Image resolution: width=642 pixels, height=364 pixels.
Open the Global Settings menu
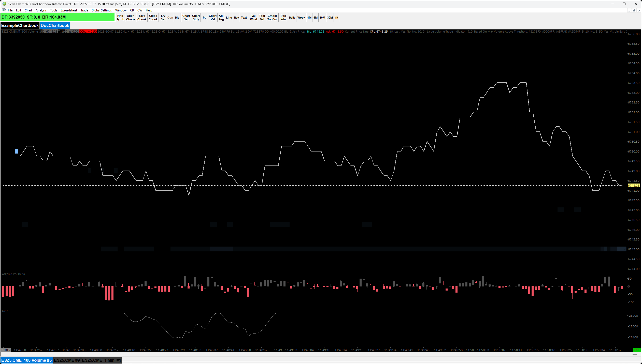tap(102, 10)
